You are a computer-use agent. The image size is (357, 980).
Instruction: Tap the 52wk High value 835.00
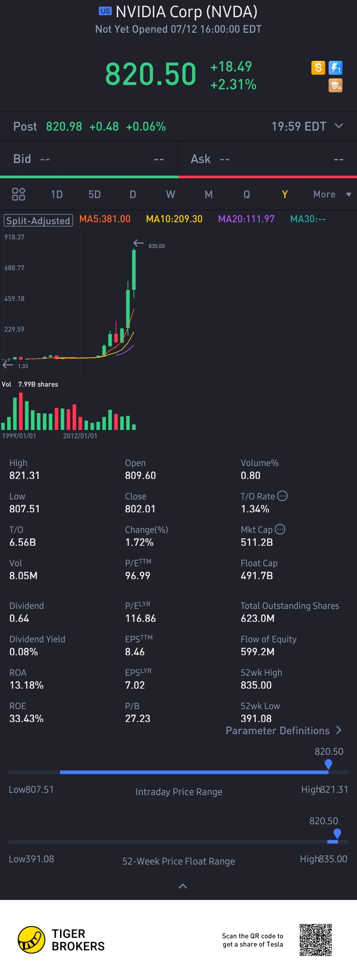[x=256, y=685]
